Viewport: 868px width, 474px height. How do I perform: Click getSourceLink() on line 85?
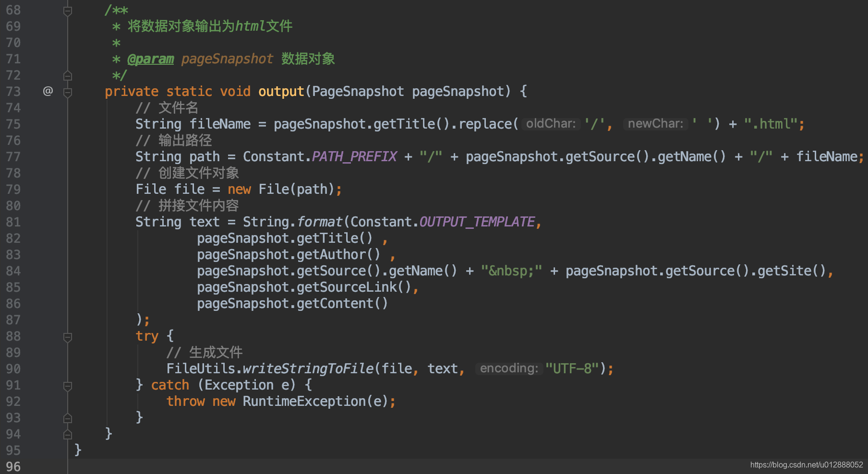coord(354,287)
